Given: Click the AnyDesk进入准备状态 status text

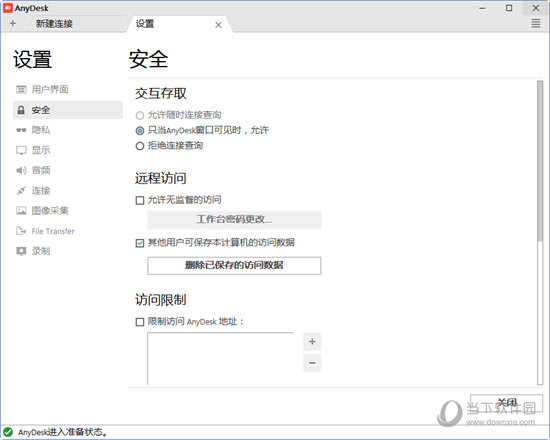Looking at the screenshot, I should point(62,432).
